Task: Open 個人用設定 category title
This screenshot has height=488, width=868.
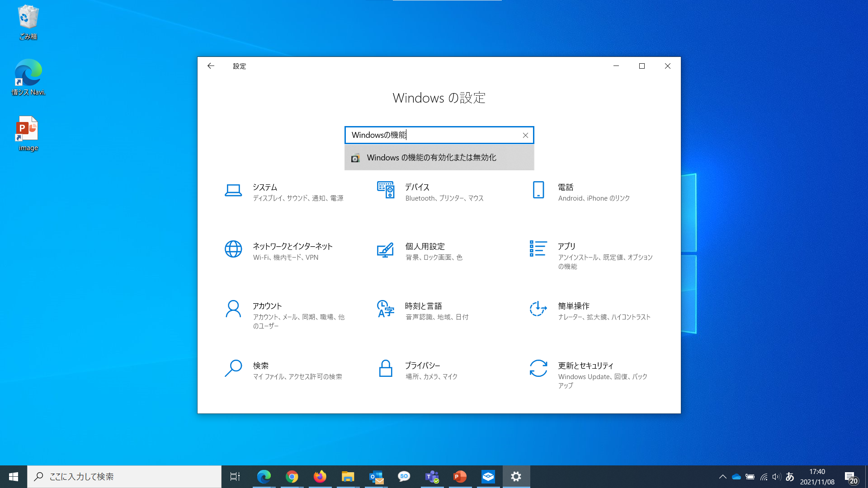Action: tap(425, 246)
